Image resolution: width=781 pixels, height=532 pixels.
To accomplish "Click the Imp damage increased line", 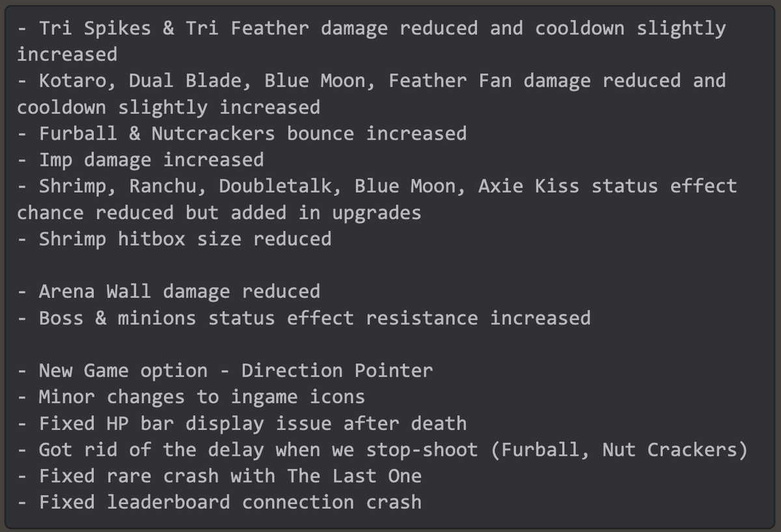I will coord(141,160).
